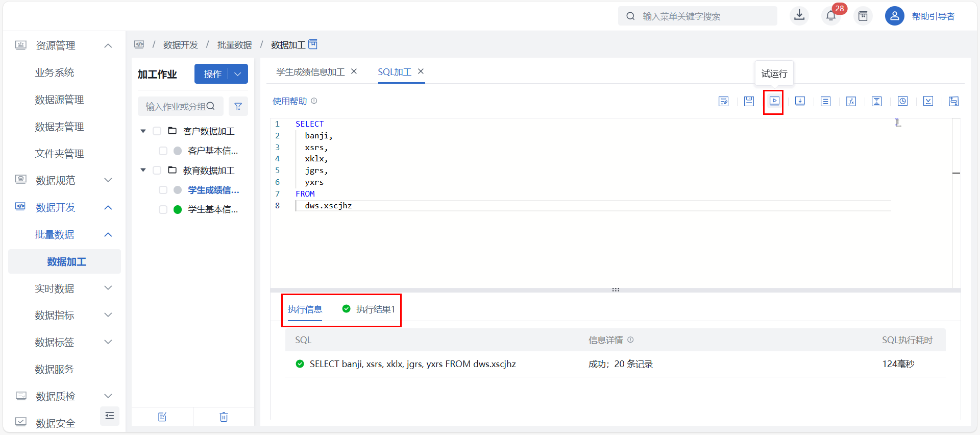This screenshot has height=435, width=980.
Task: Switch to the 执行信息 tab
Action: [305, 309]
